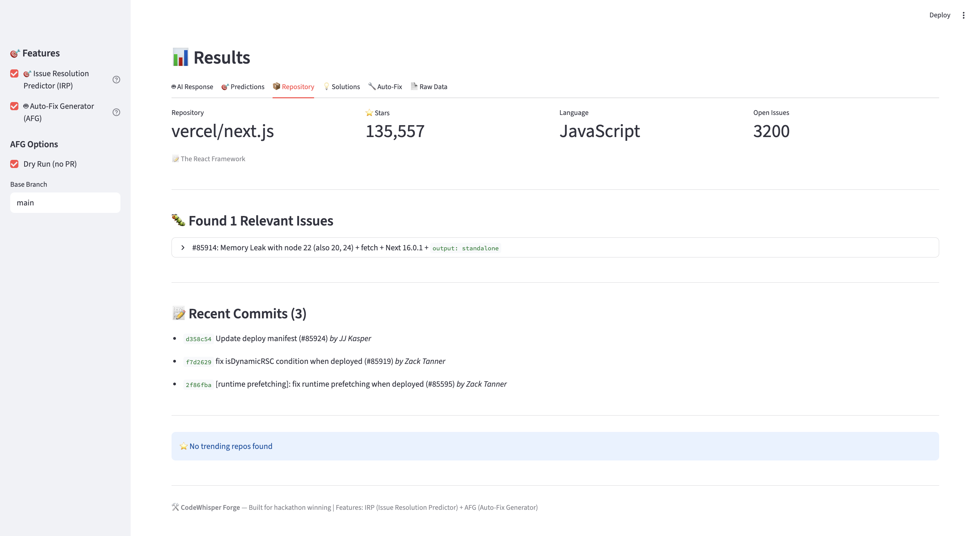Click the Deploy button

pos(939,15)
